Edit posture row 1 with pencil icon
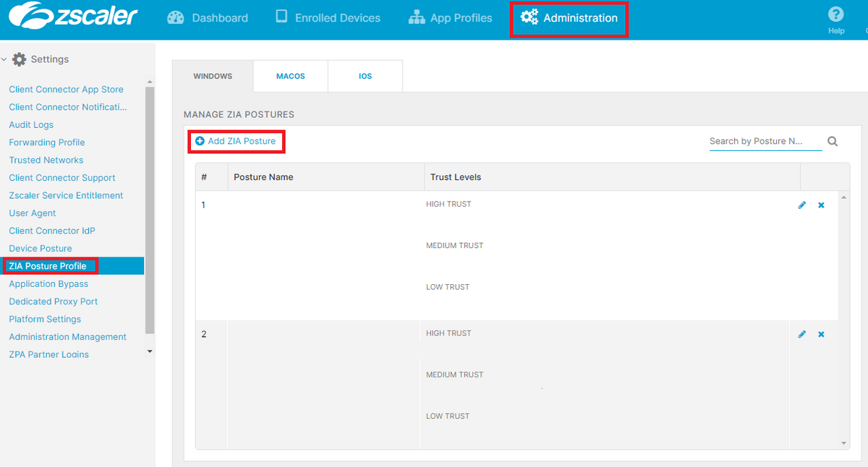 pos(801,205)
